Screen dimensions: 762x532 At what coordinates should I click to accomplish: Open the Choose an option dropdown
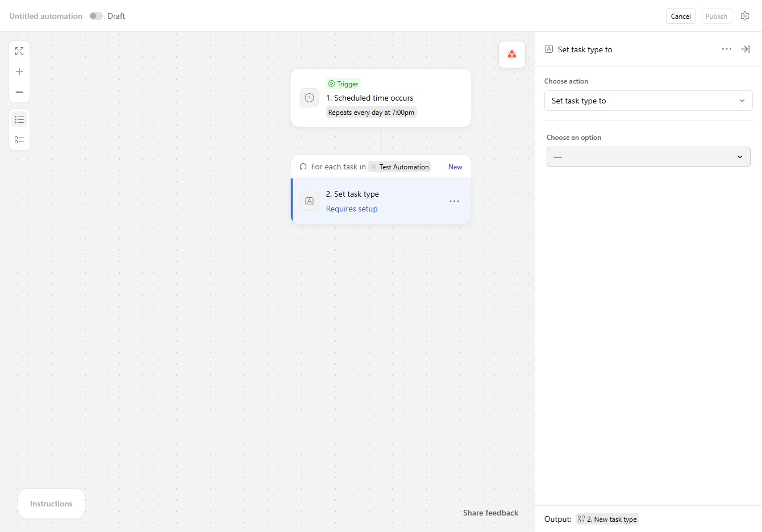(648, 157)
